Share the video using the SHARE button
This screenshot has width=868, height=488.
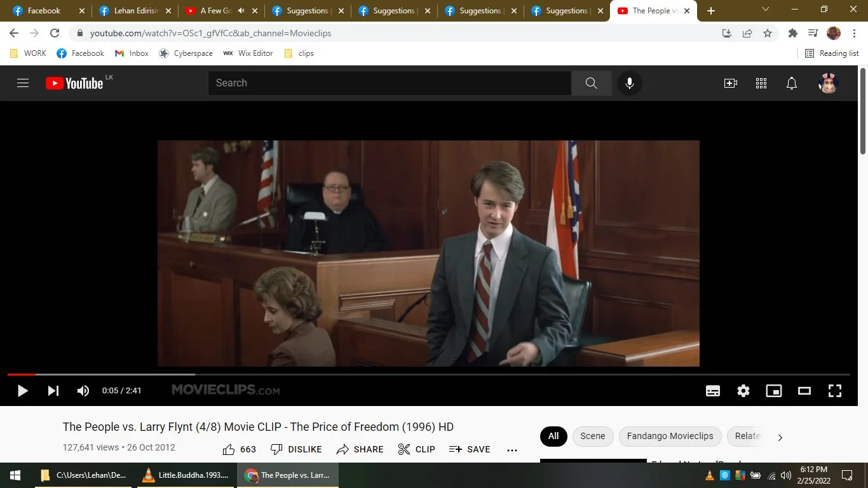coord(360,449)
